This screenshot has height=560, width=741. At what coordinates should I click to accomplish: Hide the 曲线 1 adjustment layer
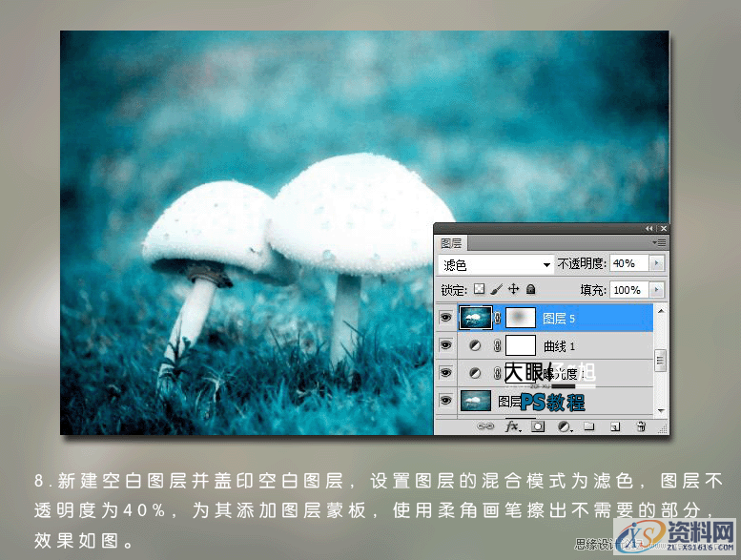click(445, 346)
